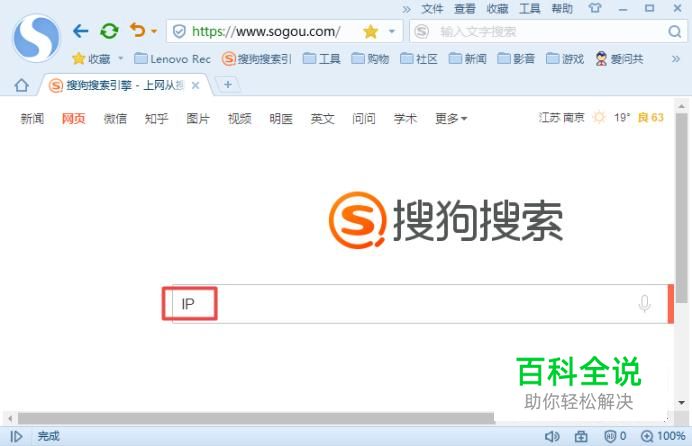The image size is (692, 446).
Task: Toggle sound with status bar speaker icon
Action: (552, 436)
